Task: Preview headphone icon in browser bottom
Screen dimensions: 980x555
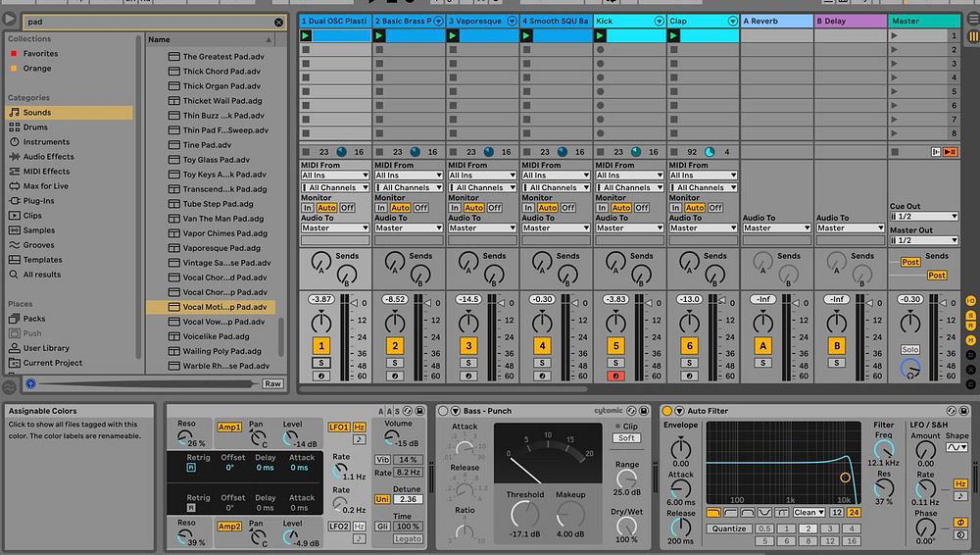Action: pos(30,383)
